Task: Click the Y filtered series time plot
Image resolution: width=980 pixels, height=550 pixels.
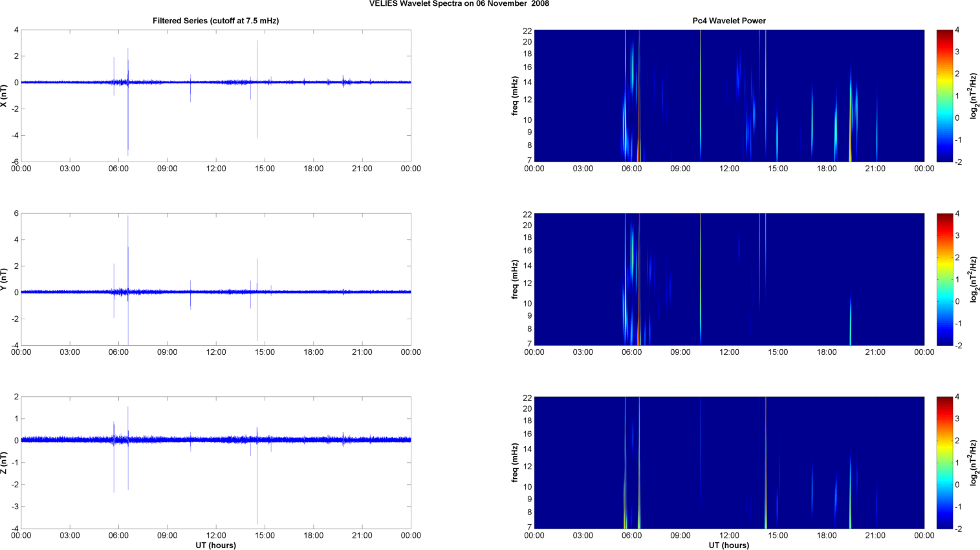Action: pyautogui.click(x=215, y=279)
